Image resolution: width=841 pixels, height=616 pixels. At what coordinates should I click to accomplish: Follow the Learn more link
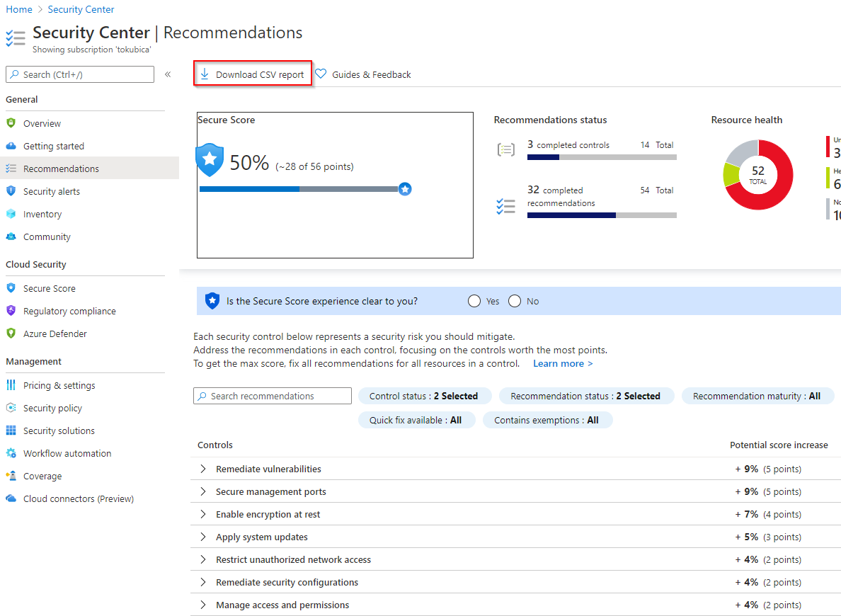tap(563, 363)
